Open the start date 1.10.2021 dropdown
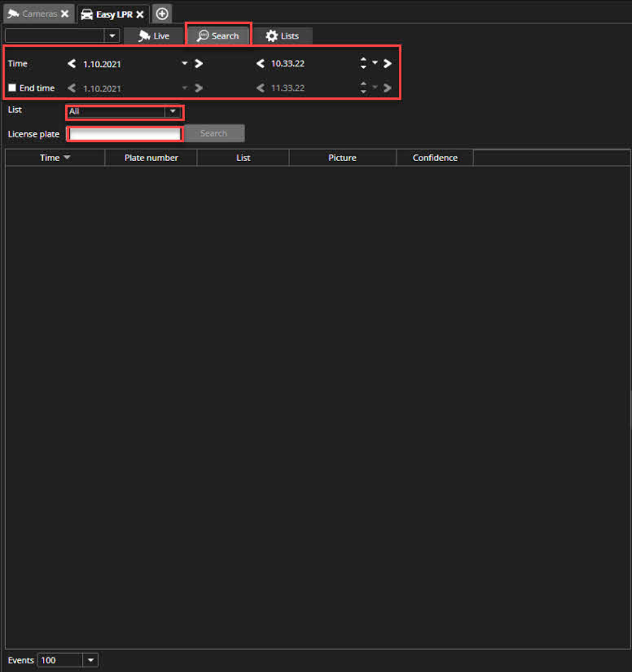632x672 pixels. click(184, 64)
